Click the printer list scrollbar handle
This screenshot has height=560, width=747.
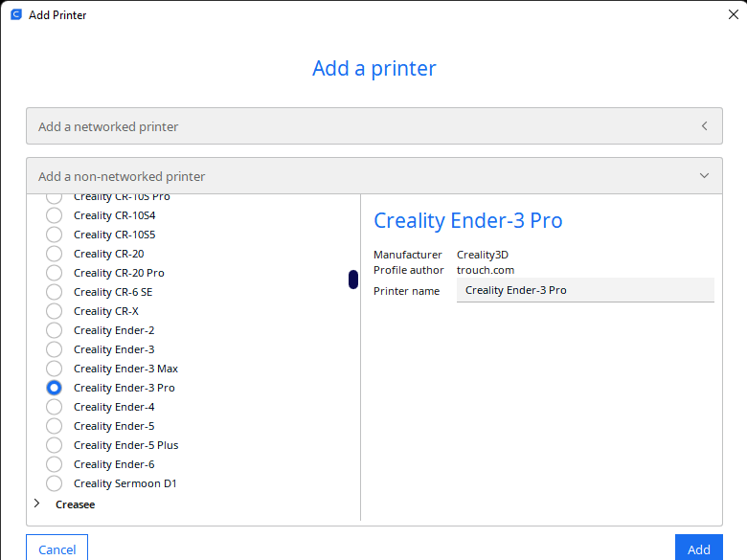pyautogui.click(x=352, y=280)
